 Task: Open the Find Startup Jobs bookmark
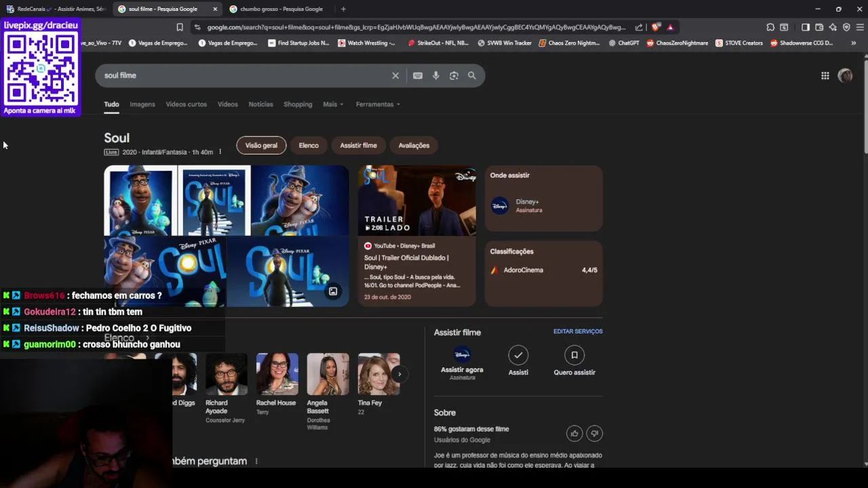point(298,43)
